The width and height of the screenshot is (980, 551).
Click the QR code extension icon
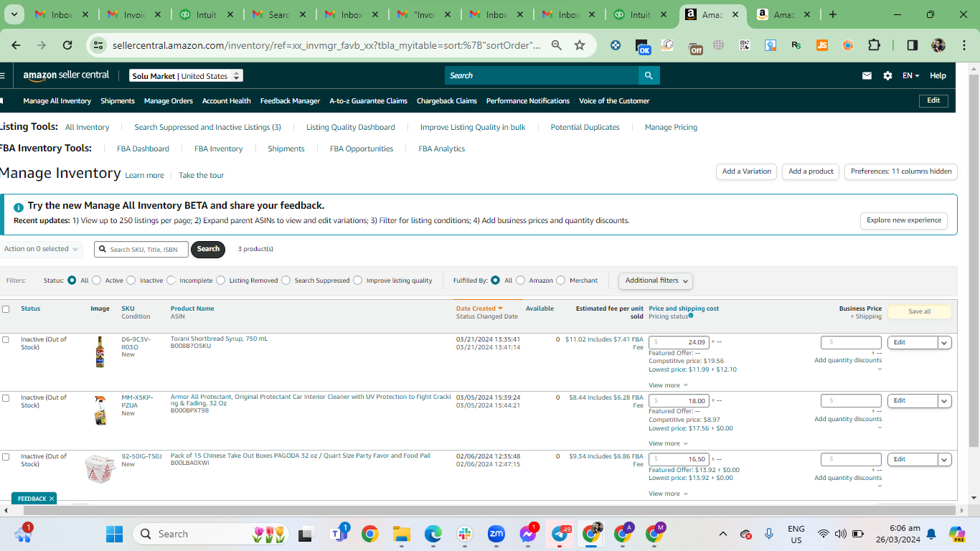click(745, 45)
